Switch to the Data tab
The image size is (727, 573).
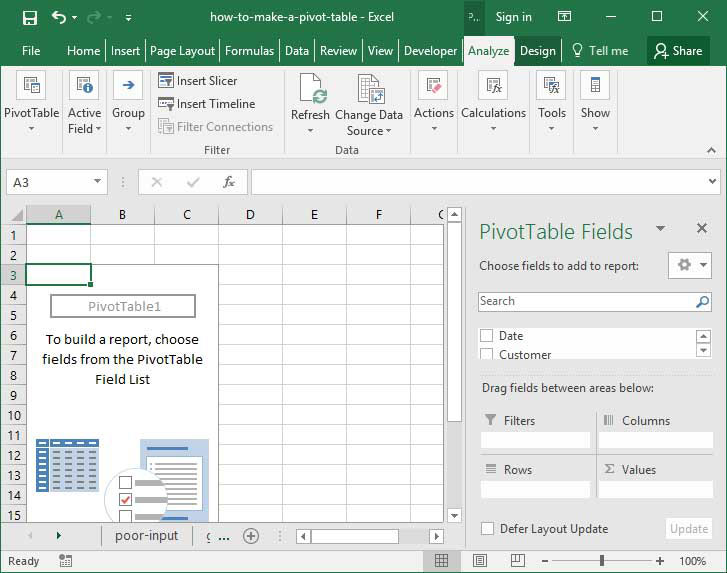pyautogui.click(x=297, y=51)
